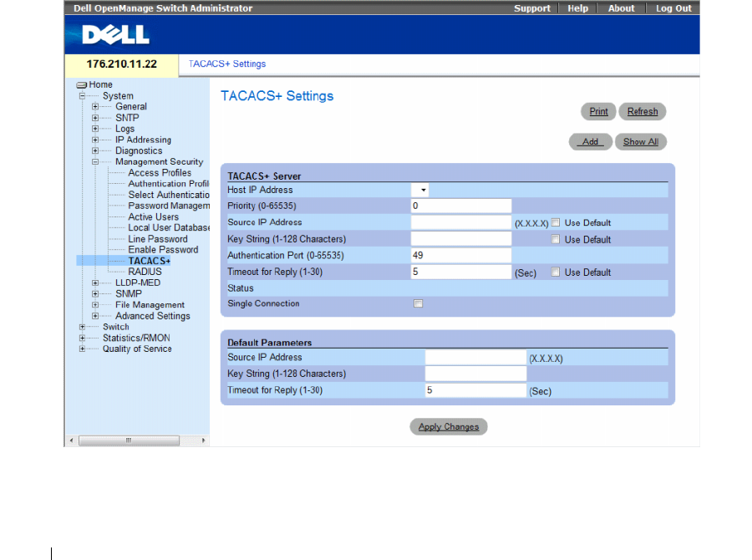Open the About link in the header
Image resolution: width=752 pixels, height=560 pixels.
(621, 8)
